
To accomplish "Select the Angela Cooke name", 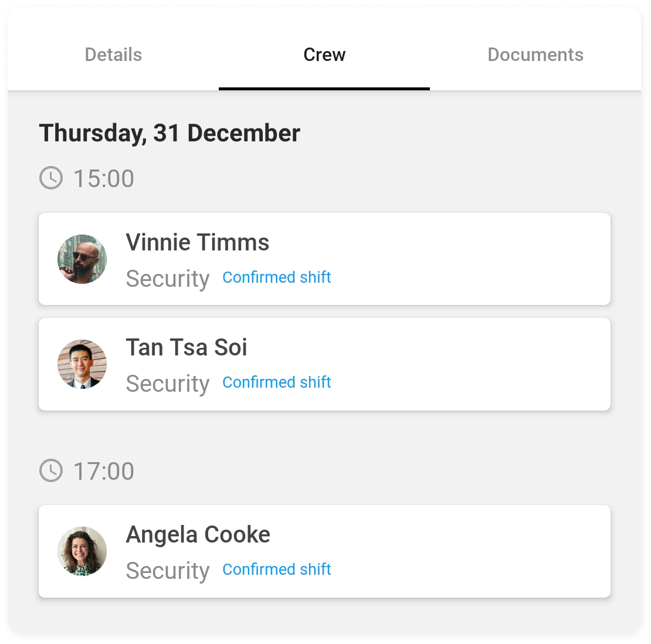I will [198, 534].
